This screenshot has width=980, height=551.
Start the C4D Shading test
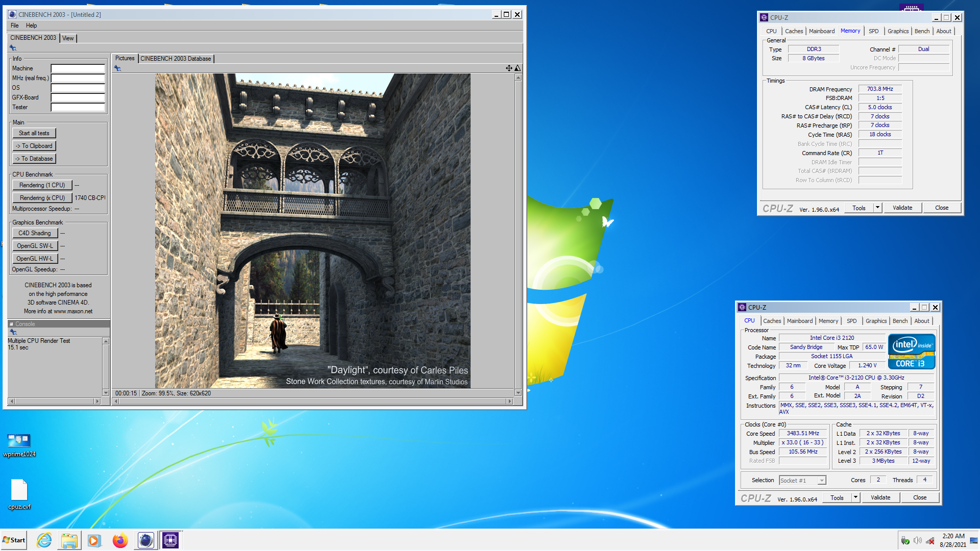point(35,233)
